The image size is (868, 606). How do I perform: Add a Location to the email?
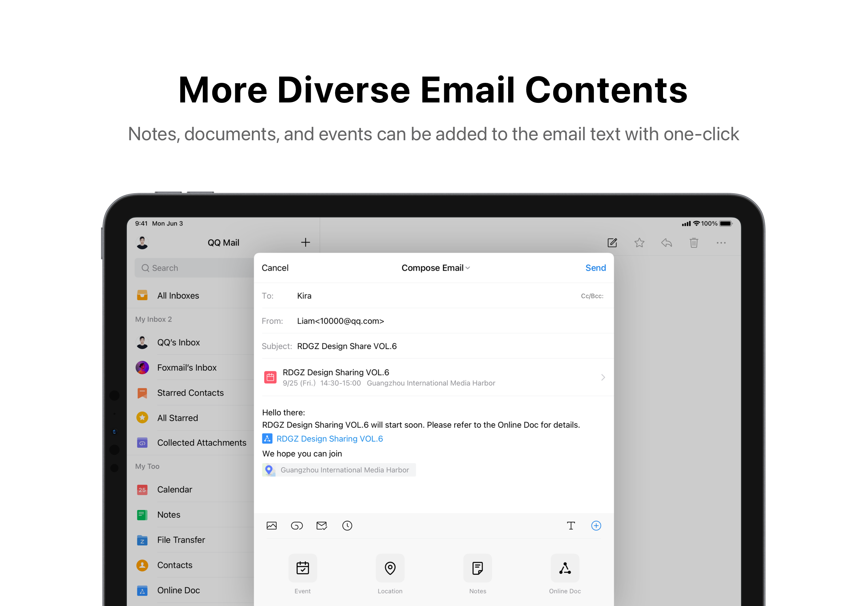(390, 568)
